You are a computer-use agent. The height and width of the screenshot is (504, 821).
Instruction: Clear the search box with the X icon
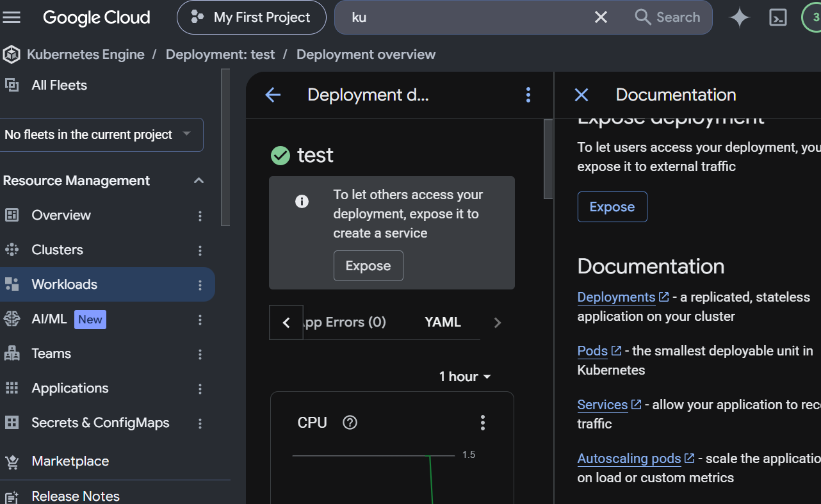(x=601, y=17)
